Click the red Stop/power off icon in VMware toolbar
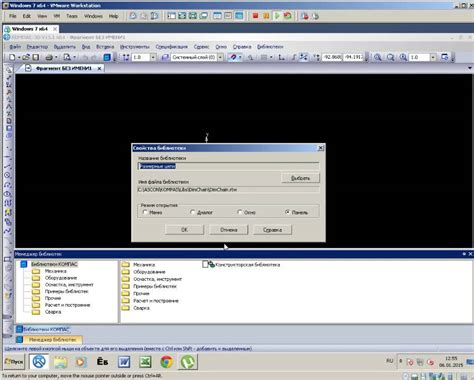Screen dimensions: 474x380 255,16
